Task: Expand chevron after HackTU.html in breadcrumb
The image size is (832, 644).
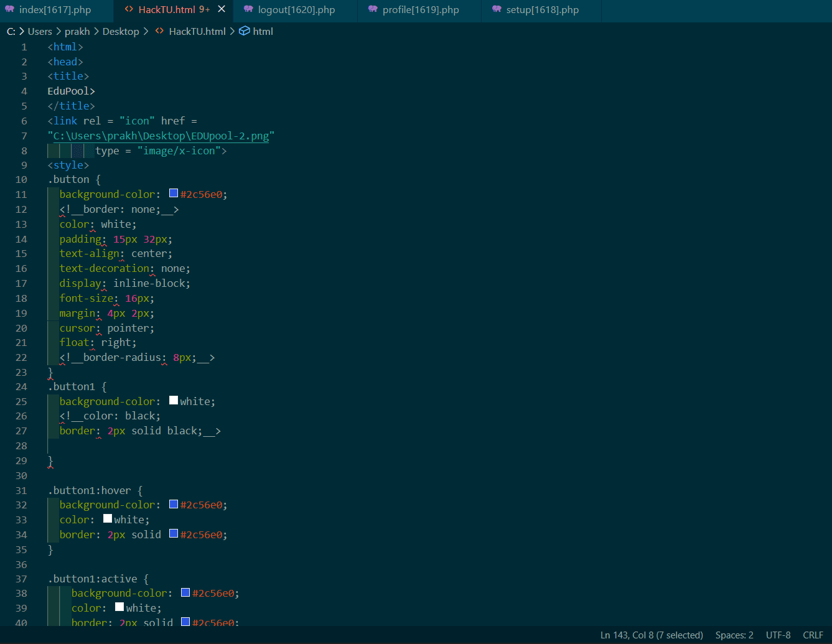Action: pyautogui.click(x=232, y=31)
